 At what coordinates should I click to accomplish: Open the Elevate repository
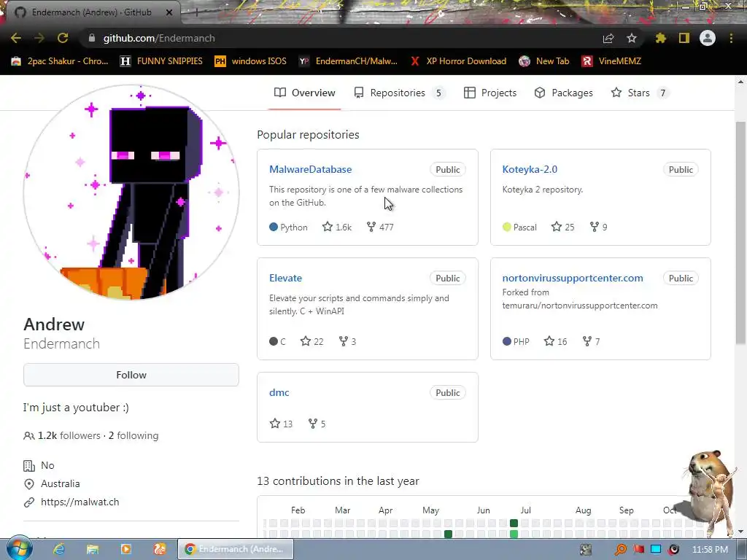285,278
